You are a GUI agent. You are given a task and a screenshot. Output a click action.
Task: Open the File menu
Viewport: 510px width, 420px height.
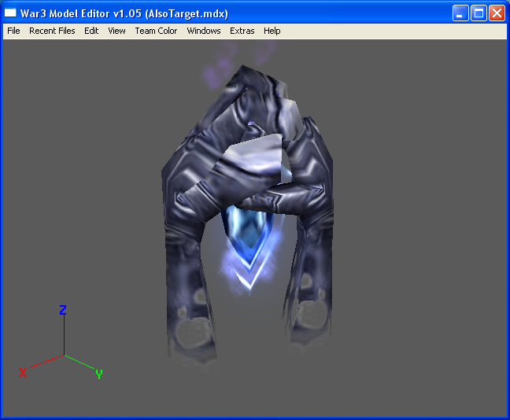13,31
